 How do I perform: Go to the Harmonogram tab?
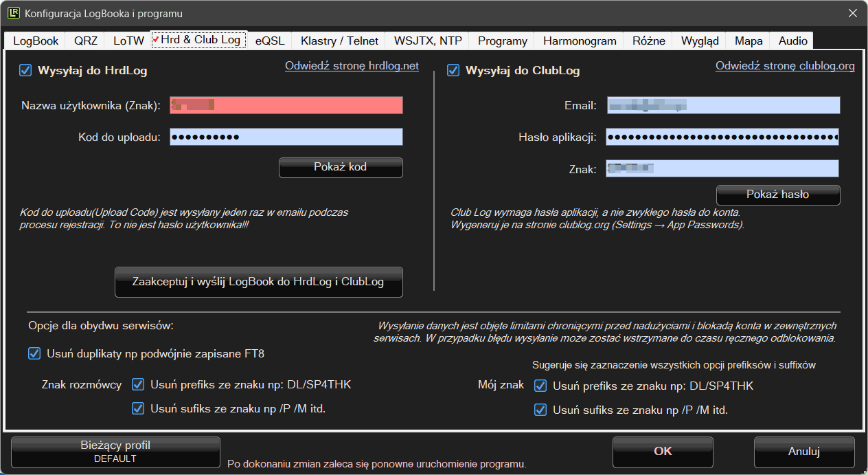[580, 41]
